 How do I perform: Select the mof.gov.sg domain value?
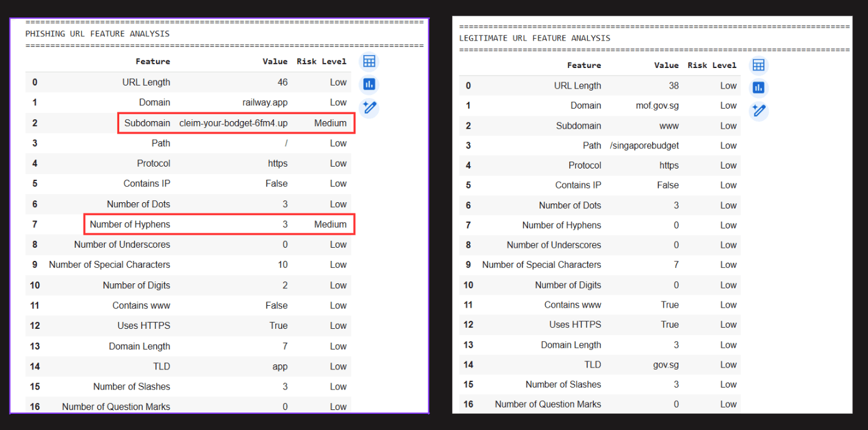(657, 105)
